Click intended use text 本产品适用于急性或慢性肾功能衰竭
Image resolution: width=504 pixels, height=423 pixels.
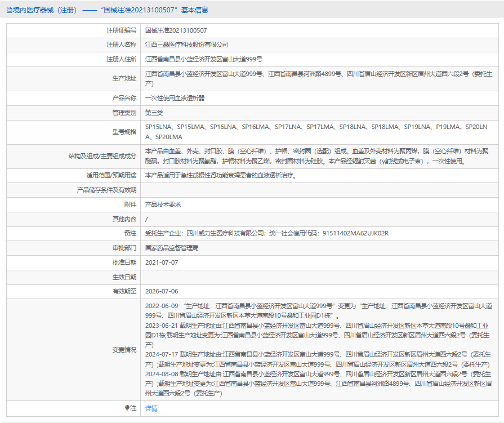click(x=221, y=176)
